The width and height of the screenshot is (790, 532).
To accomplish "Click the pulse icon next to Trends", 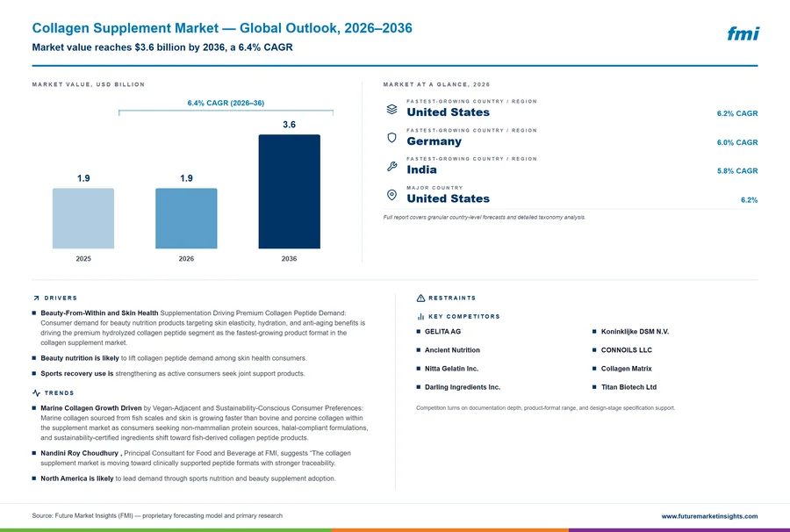I will 36,393.
